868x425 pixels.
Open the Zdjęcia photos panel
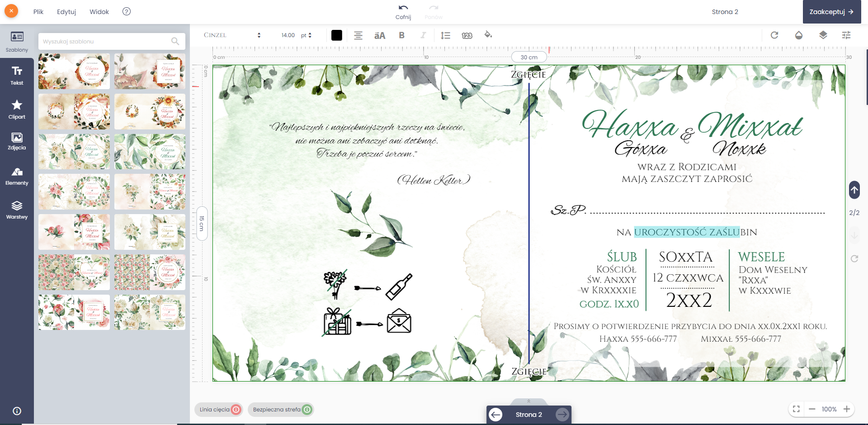coord(17,141)
